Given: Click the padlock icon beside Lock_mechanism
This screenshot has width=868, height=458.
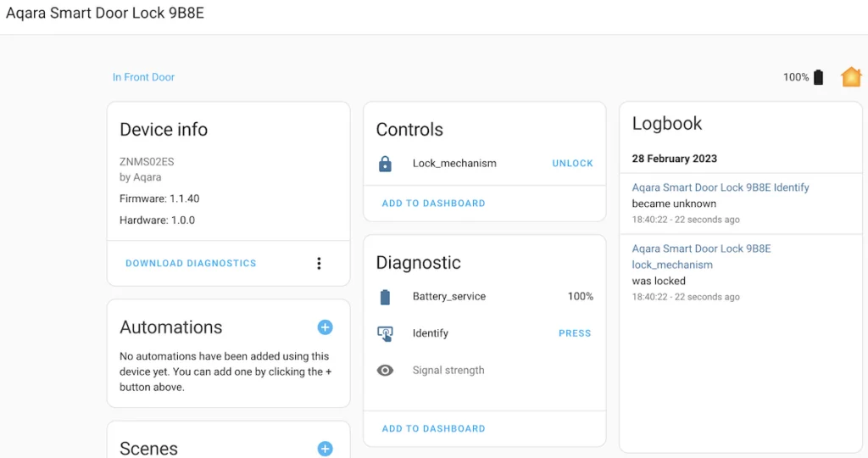Looking at the screenshot, I should coord(386,164).
